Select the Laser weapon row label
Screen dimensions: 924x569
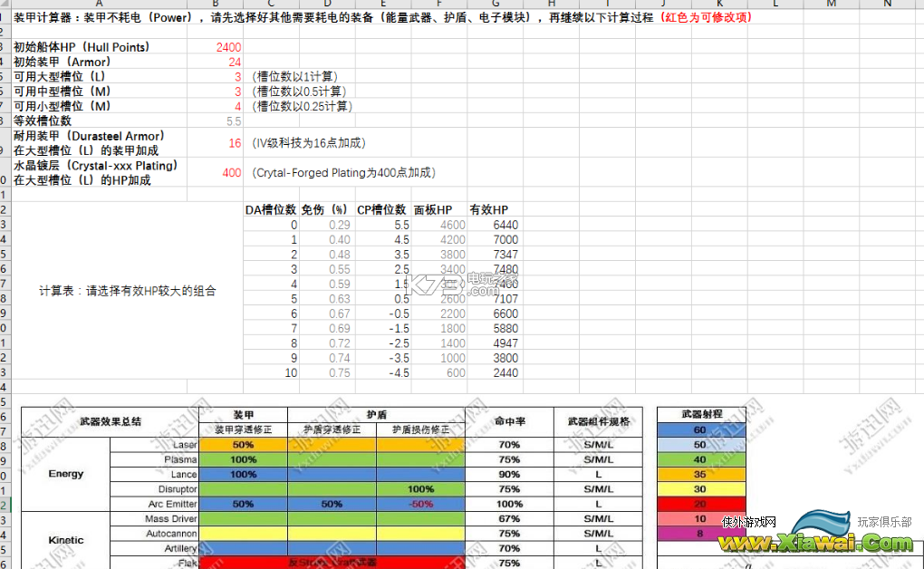154,445
